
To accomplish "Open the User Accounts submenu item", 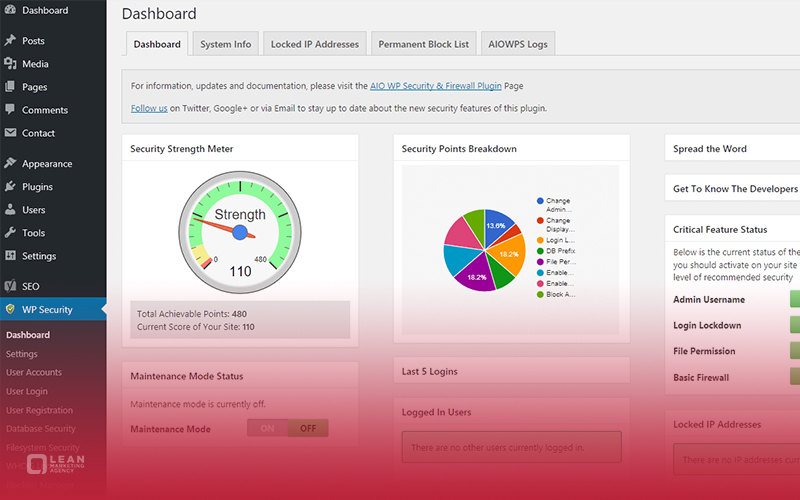I will pos(34,372).
